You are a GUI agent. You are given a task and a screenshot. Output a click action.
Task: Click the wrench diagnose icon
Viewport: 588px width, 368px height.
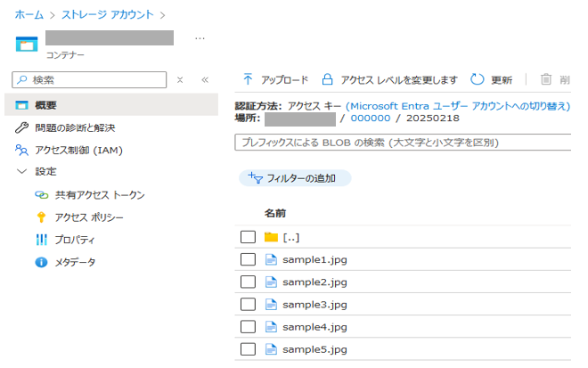tap(21, 127)
